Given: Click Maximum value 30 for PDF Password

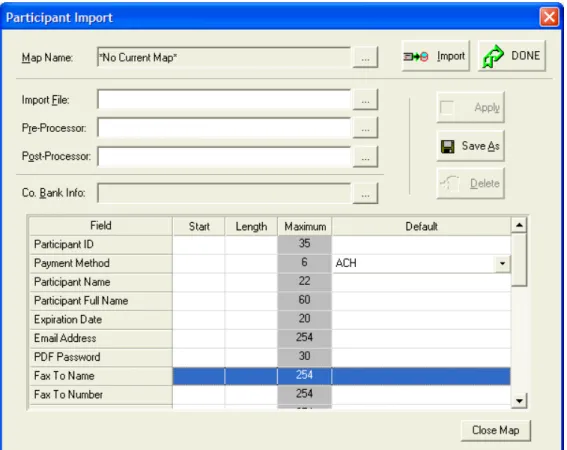Looking at the screenshot, I should [x=305, y=357].
